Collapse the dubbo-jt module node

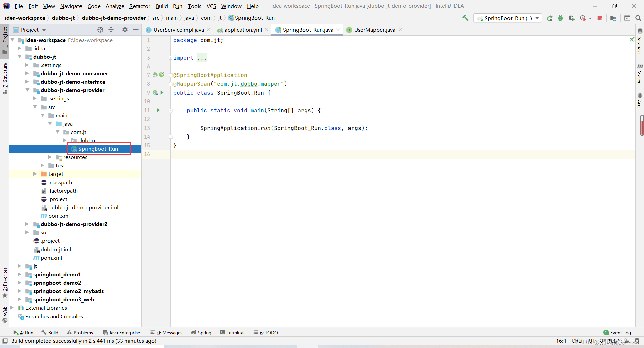coord(20,57)
